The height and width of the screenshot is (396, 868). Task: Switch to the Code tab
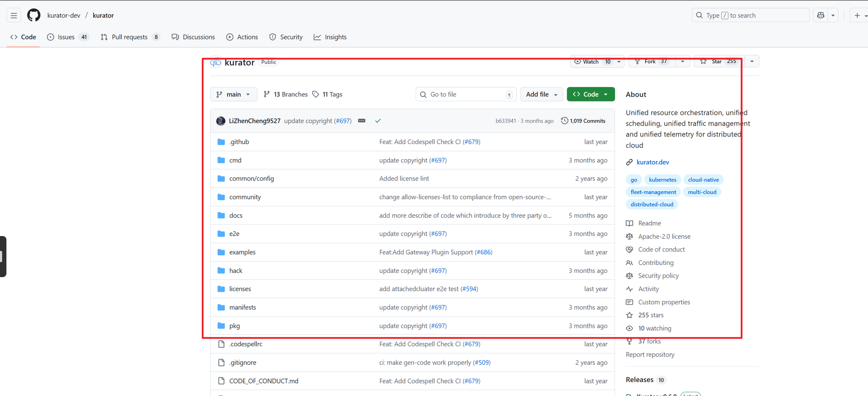coord(24,37)
